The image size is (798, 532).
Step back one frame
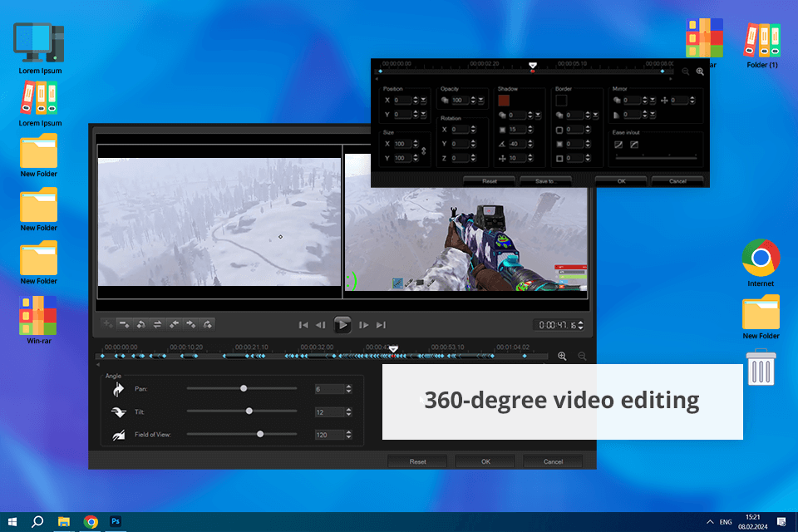point(321,325)
